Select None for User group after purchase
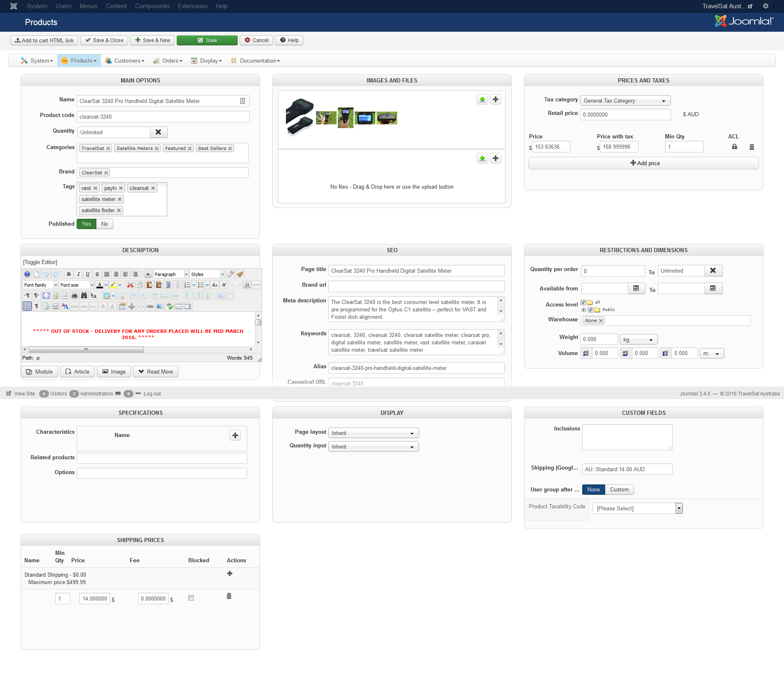This screenshot has height=678, width=784. coord(594,490)
